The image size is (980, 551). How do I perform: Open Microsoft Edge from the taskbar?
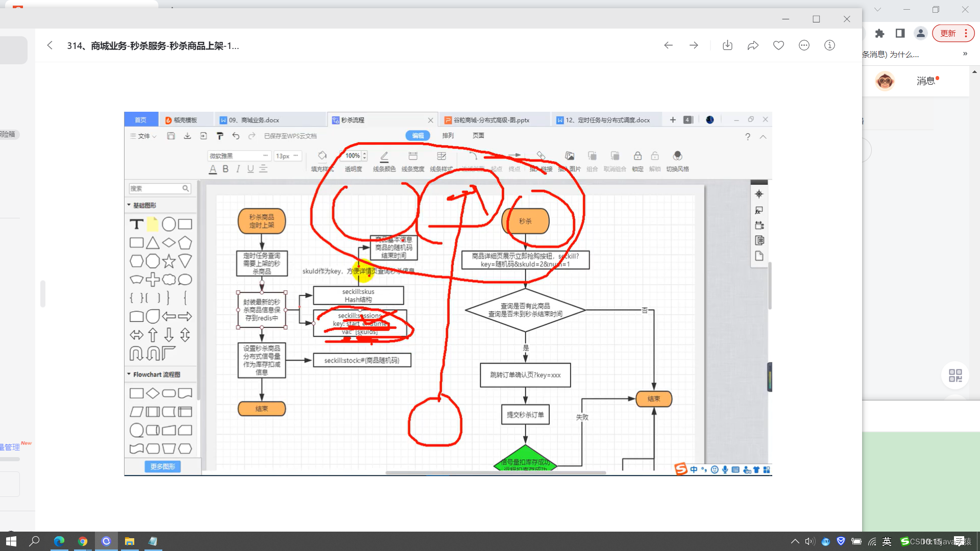59,541
